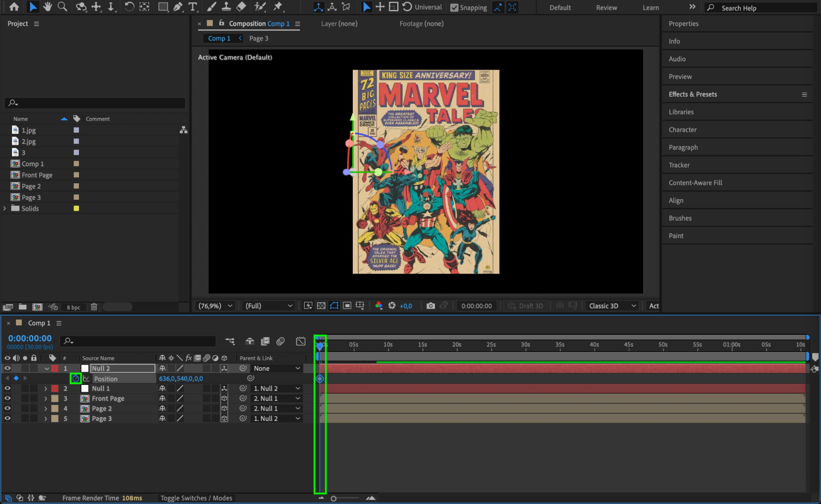Delete selected item with trash icon

pos(94,307)
